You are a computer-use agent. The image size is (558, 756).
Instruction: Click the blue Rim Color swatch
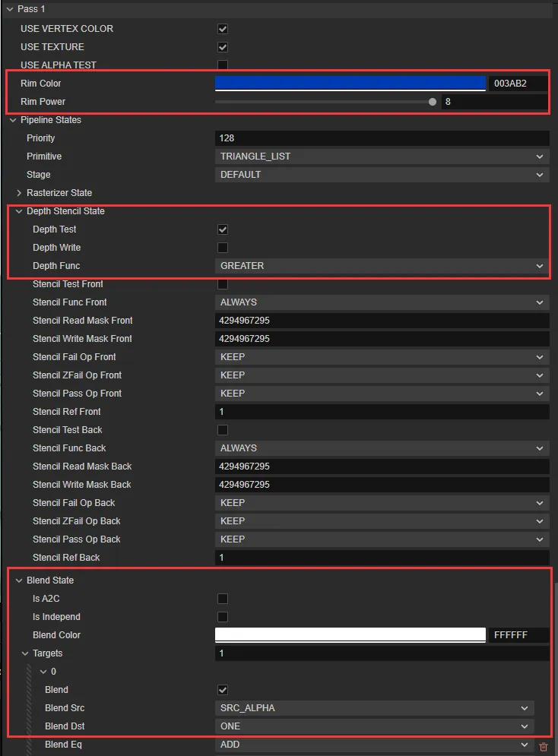[x=350, y=83]
